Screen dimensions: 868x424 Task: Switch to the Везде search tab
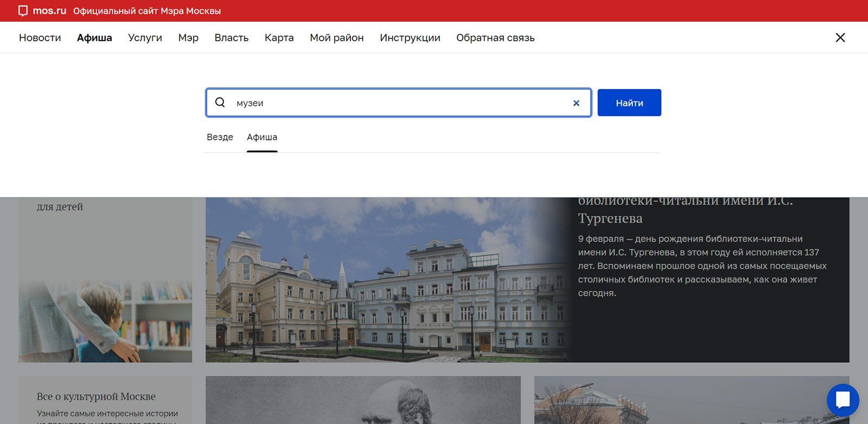pyautogui.click(x=220, y=137)
